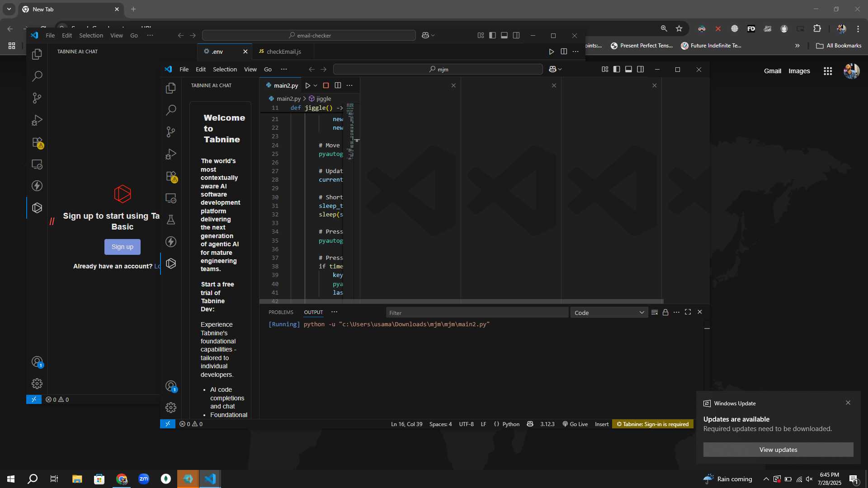The image size is (868, 488).
Task: Toggle primary sidebar in email-checker window
Action: pyautogui.click(x=492, y=35)
